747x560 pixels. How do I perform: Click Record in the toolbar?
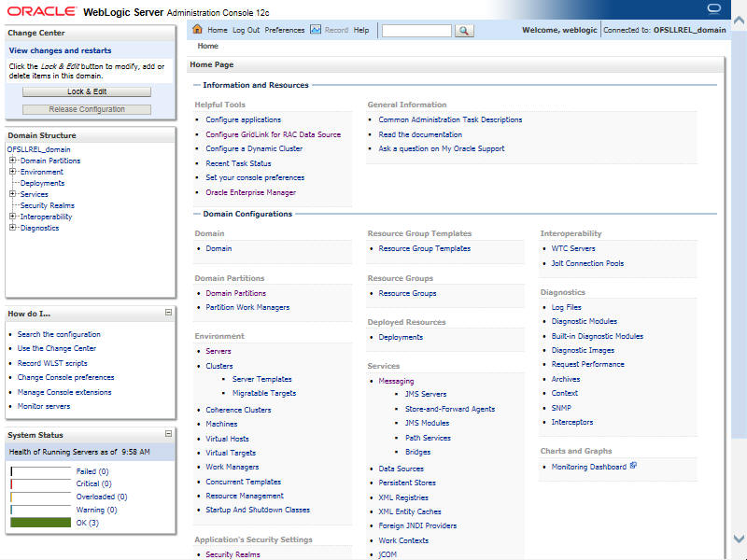pyautogui.click(x=336, y=30)
